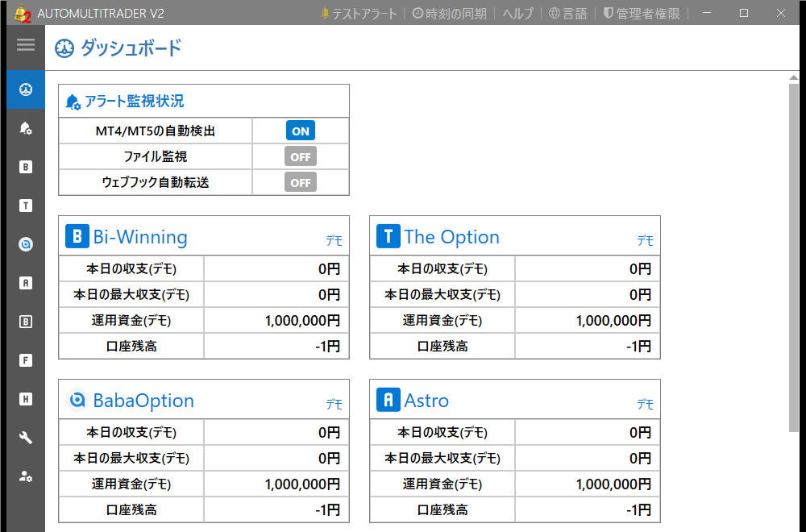Image resolution: width=806 pixels, height=532 pixels.
Task: Open the F broker sidebar icon
Action: (26, 360)
